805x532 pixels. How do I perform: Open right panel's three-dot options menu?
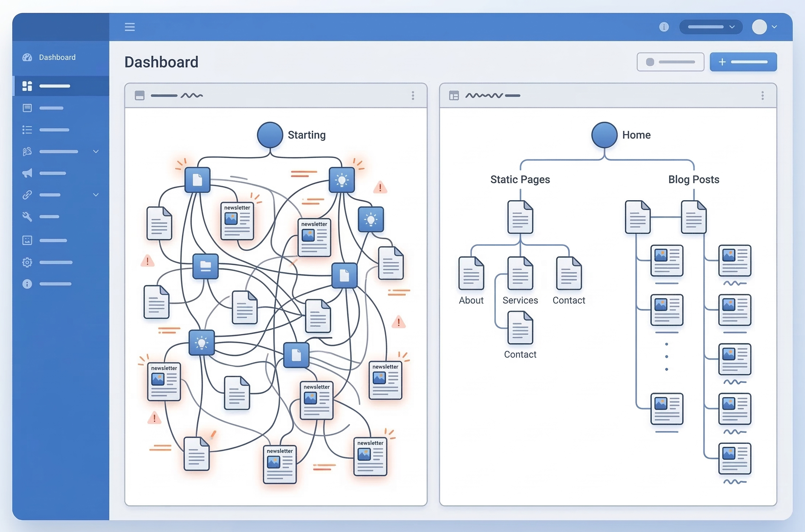762,95
